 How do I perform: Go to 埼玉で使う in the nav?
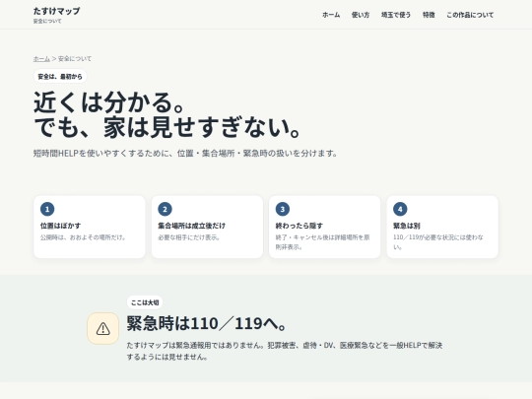396,15
